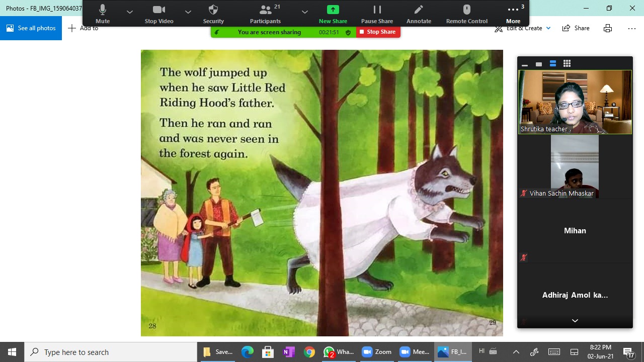This screenshot has height=362, width=644.
Task: Click the Print icon in Photos
Action: click(x=608, y=28)
